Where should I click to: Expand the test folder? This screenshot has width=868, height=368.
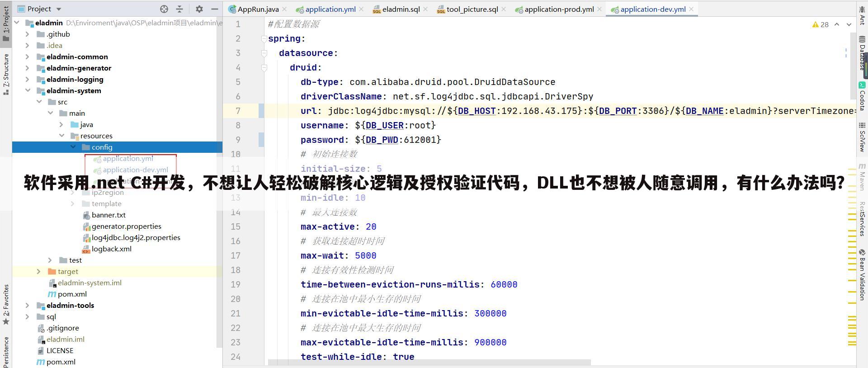50,260
